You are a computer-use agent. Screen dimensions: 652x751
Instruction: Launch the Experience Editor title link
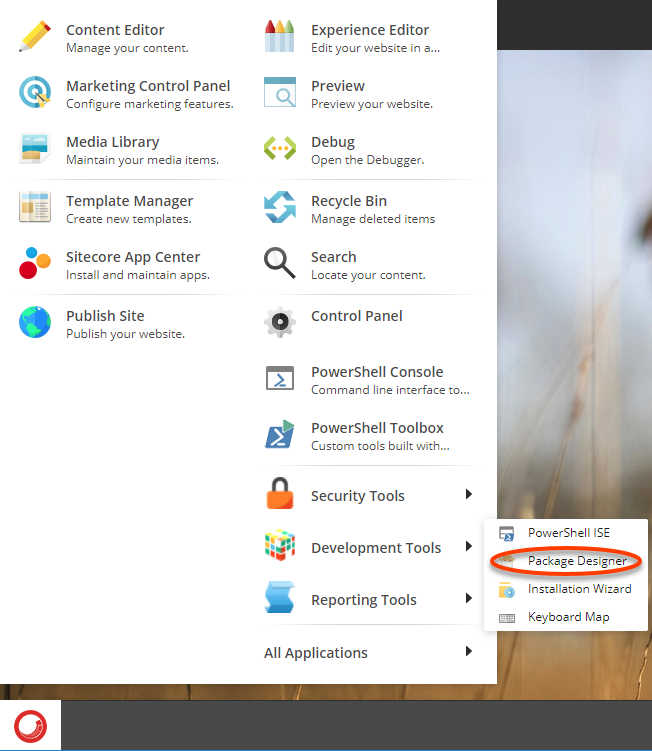[370, 31]
